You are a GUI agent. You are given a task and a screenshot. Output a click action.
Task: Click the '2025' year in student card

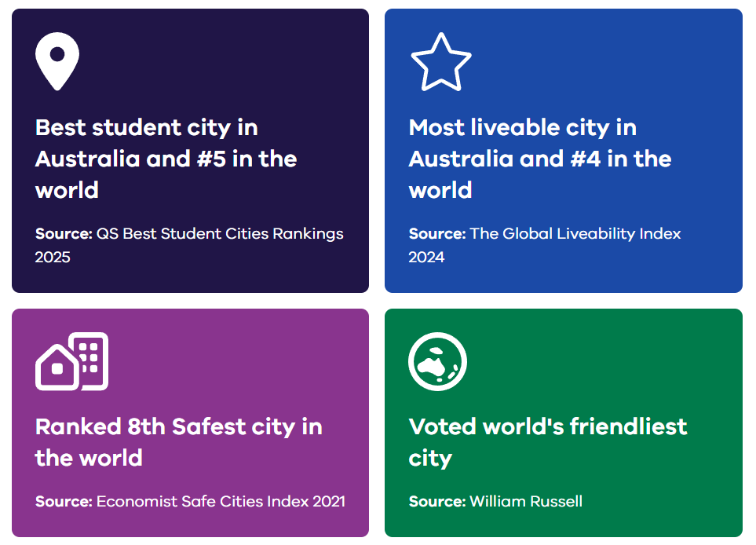point(53,257)
